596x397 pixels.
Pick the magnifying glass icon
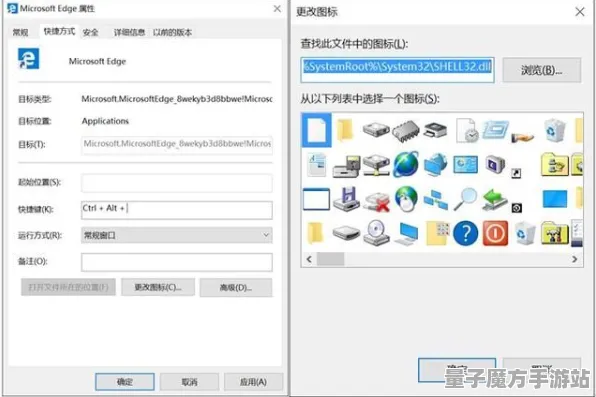pos(465,198)
